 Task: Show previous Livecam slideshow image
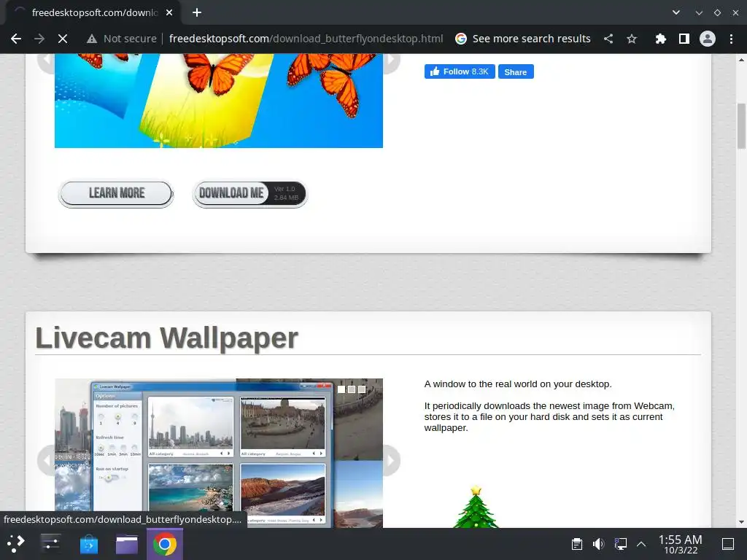click(x=47, y=461)
